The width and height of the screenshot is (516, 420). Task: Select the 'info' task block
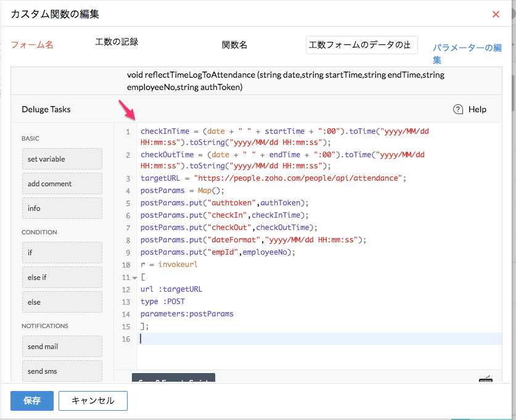tap(62, 208)
